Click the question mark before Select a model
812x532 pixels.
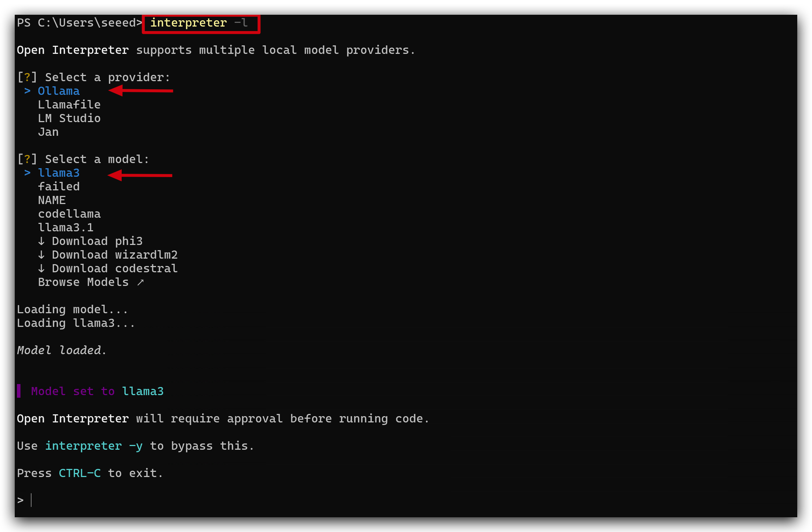pyautogui.click(x=27, y=159)
